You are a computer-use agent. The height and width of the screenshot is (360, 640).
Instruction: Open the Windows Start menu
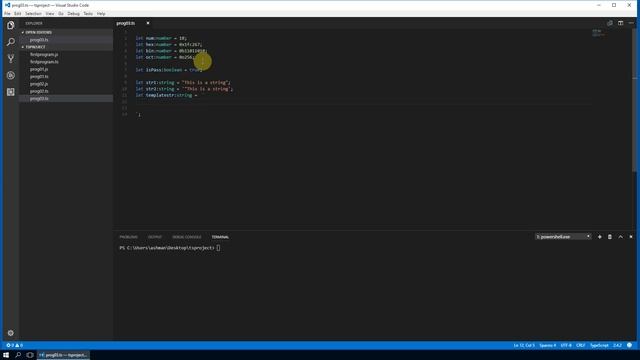6,355
